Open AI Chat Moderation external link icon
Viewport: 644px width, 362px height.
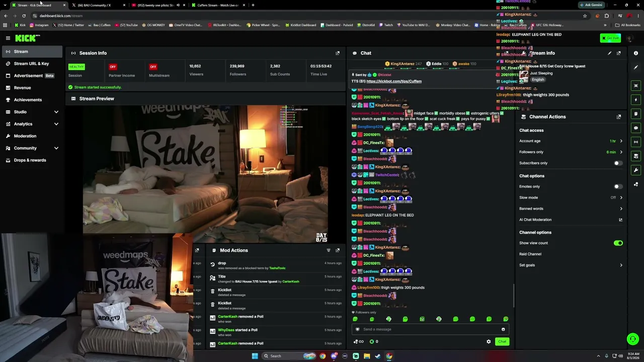620,220
